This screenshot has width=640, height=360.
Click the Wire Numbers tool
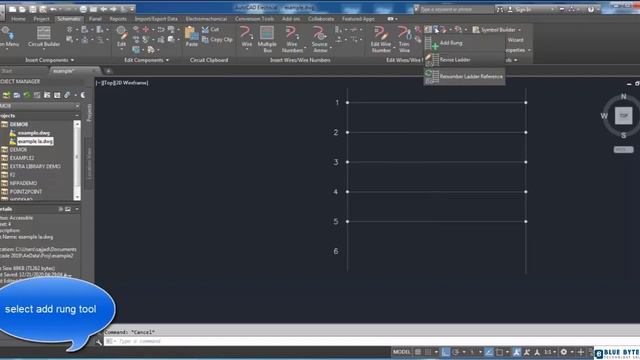tap(292, 39)
